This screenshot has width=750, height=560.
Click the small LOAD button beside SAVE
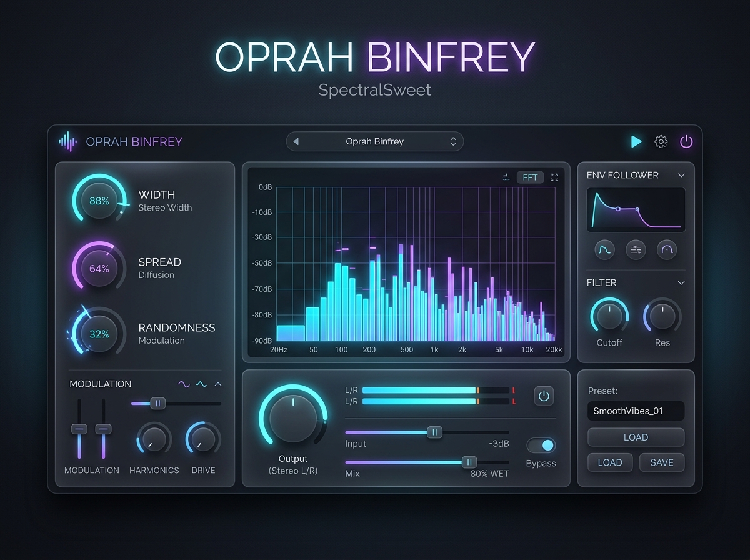(610, 462)
